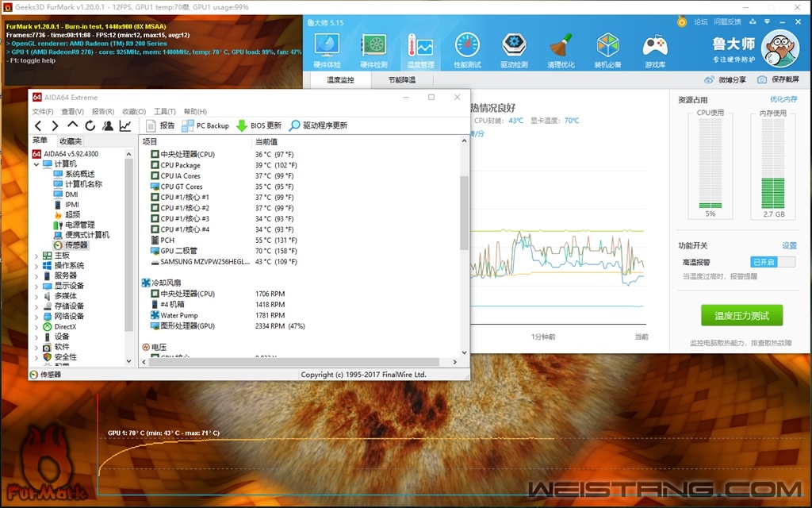Select 温度监控 tab in Lu Master
The width and height of the screenshot is (812, 508).
(340, 80)
